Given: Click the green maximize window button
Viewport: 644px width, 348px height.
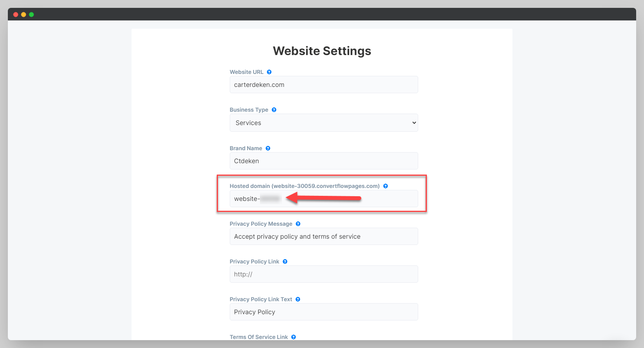Looking at the screenshot, I should [x=31, y=15].
